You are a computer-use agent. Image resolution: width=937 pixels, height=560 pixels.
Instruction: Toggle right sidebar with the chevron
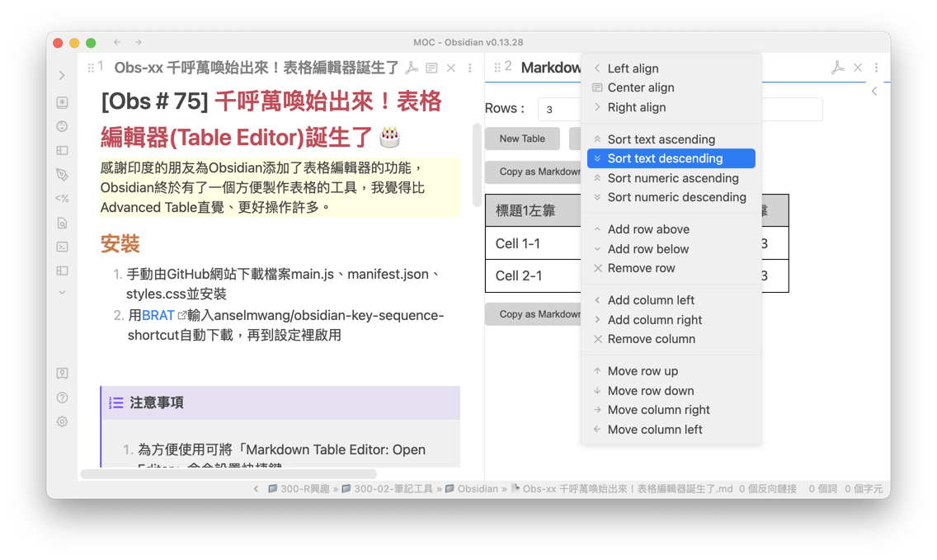point(874,92)
